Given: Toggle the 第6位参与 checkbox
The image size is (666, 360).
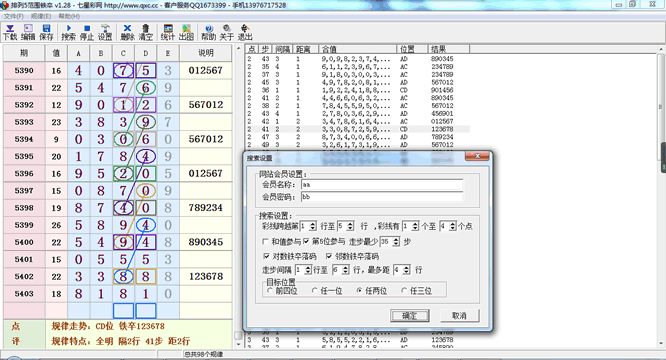Looking at the screenshot, I should [306, 242].
